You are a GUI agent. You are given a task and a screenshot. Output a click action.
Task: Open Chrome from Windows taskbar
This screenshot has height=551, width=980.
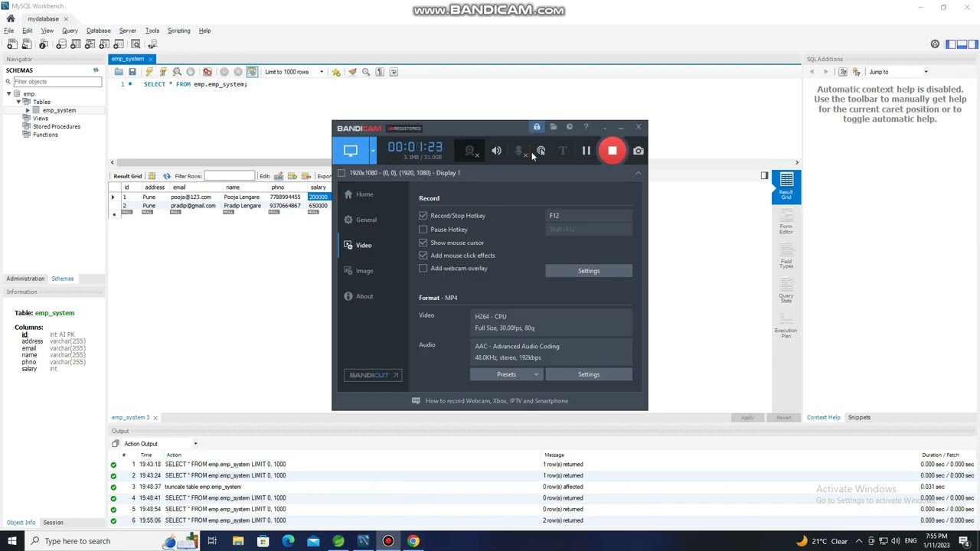tap(413, 541)
